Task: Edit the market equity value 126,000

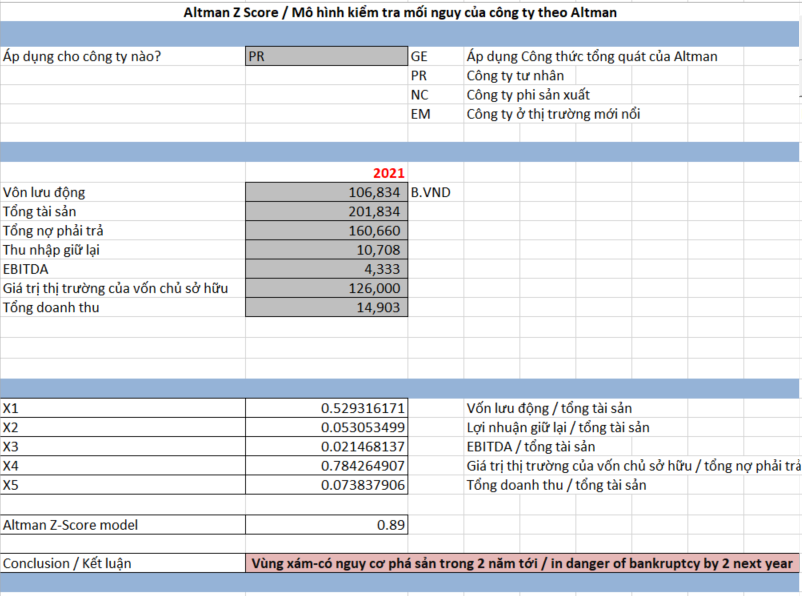Action: [326, 288]
